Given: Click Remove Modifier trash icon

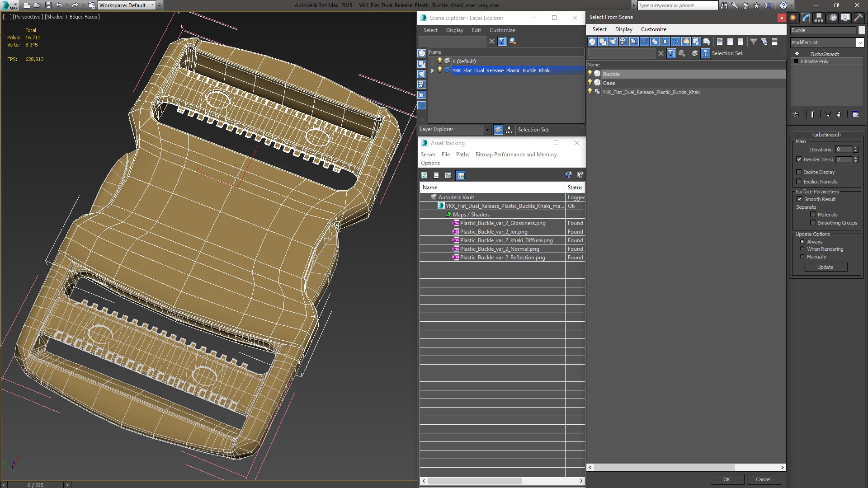Looking at the screenshot, I should (x=839, y=114).
